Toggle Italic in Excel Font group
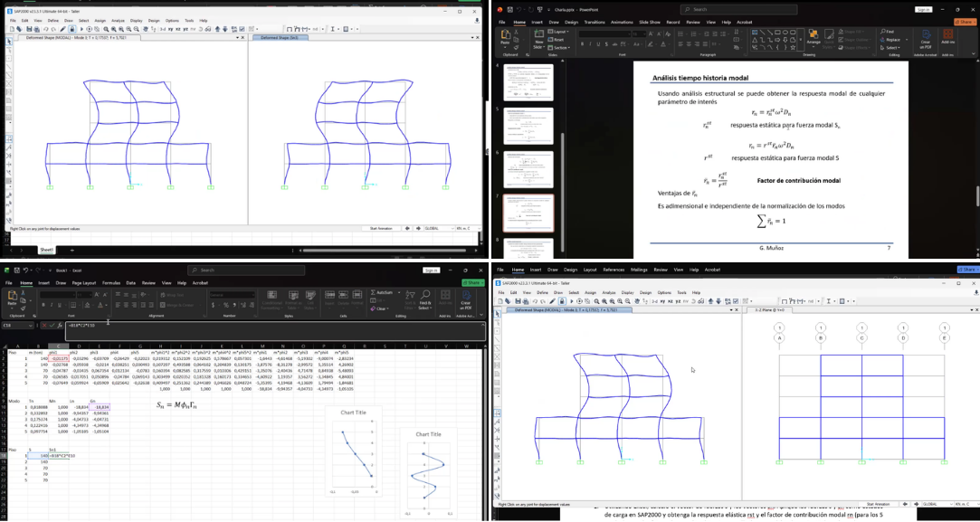 click(x=52, y=305)
